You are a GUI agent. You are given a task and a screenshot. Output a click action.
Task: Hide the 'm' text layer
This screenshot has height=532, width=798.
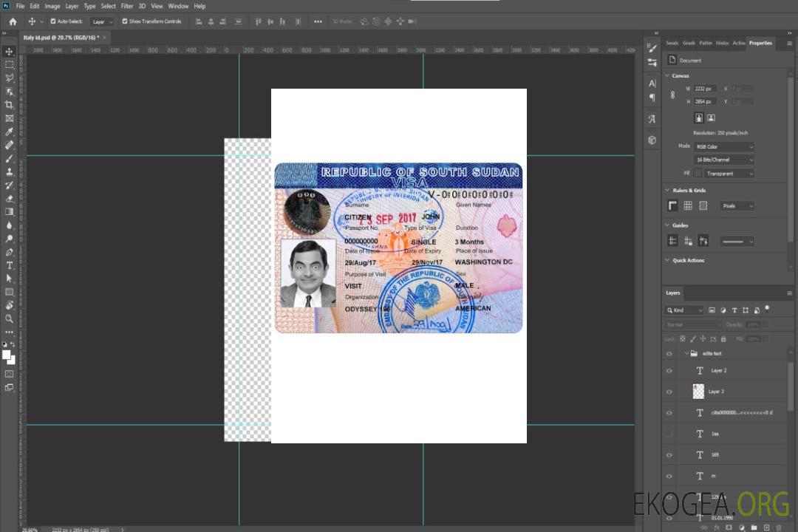[x=669, y=476]
